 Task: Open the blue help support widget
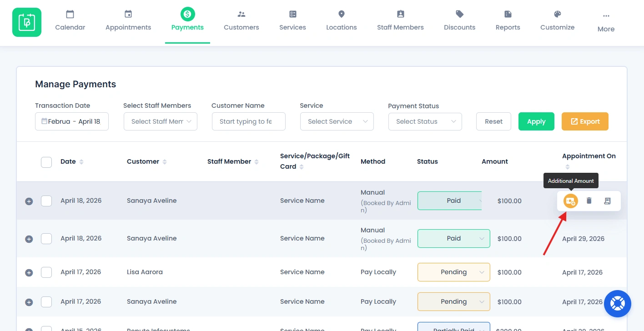(x=618, y=304)
